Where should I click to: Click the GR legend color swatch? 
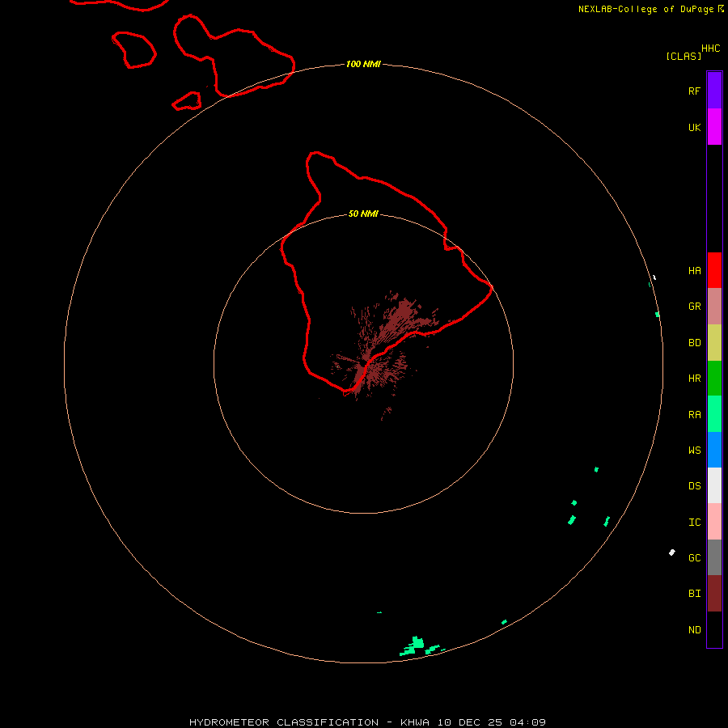[714, 307]
